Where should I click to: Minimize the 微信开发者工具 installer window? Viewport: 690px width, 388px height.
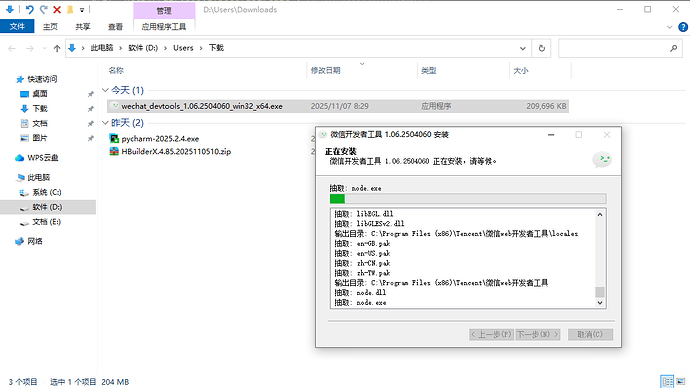pyautogui.click(x=551, y=135)
